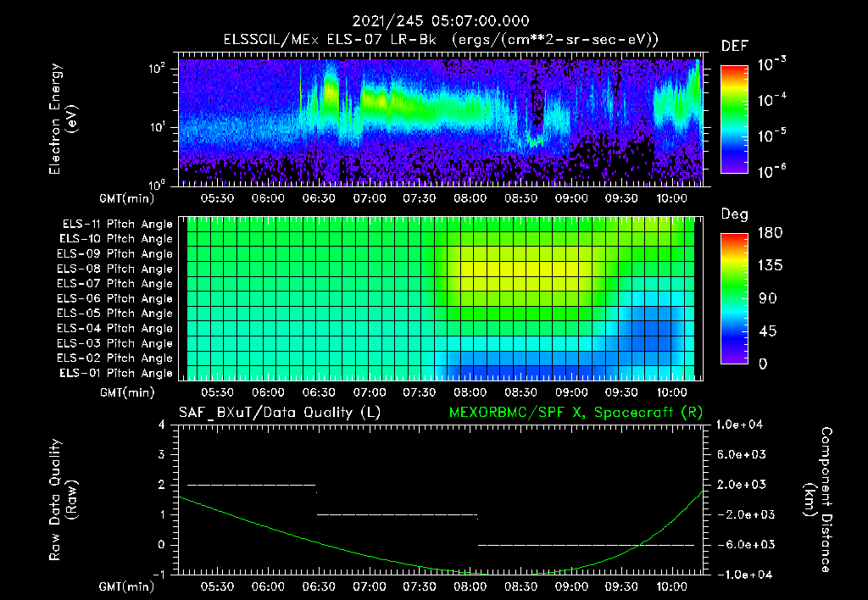868x600 pixels.
Task: Click the 10:00 tick label under the bottom plot
Action: pos(671,586)
